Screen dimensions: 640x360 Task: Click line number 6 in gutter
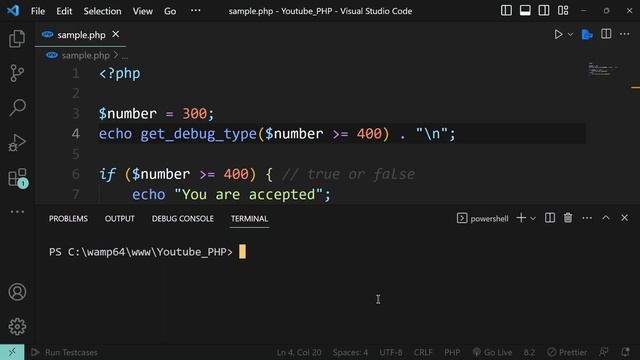coord(76,174)
